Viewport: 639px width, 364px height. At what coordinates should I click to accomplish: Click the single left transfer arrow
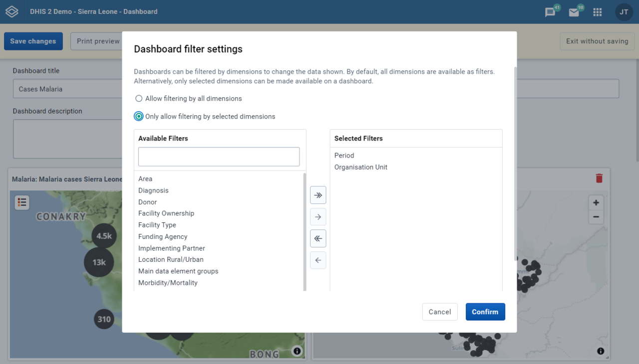(318, 260)
